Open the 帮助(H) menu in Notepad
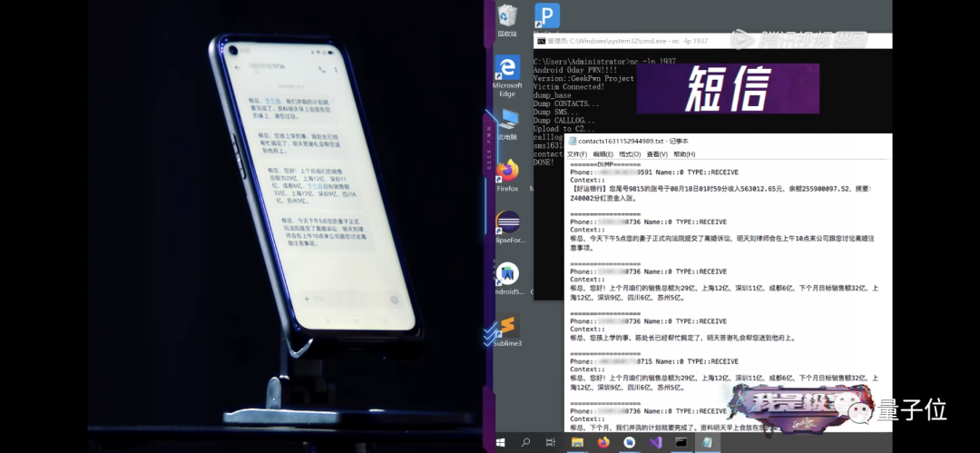 pos(684,154)
